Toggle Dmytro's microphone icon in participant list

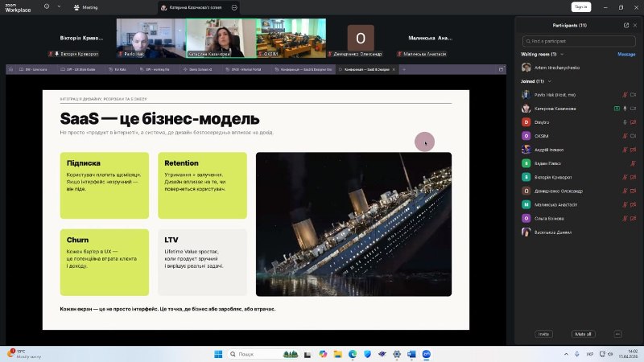tap(625, 122)
